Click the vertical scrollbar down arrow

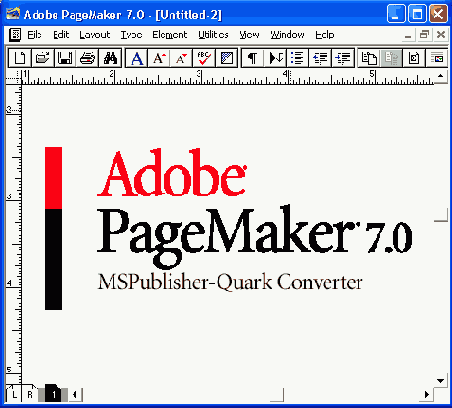(x=441, y=380)
